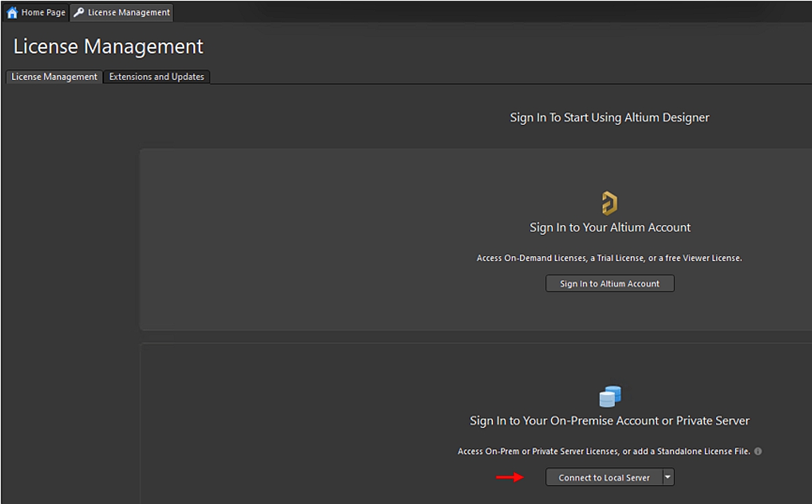The height and width of the screenshot is (504, 812).
Task: Click the home icon in Home Page tab
Action: click(12, 12)
